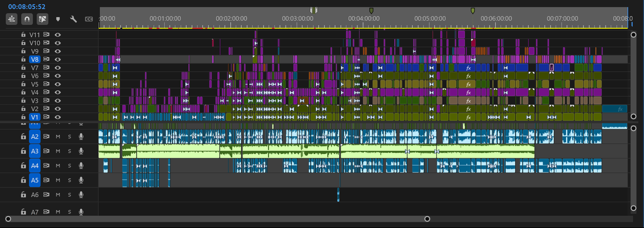Grab right handle of horizontal zoom bar
This screenshot has width=644, height=228.
[427, 219]
